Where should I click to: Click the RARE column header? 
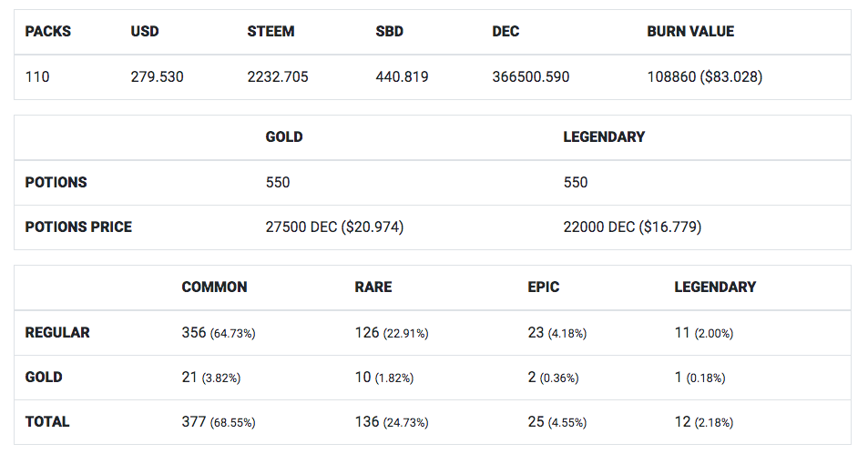click(373, 288)
